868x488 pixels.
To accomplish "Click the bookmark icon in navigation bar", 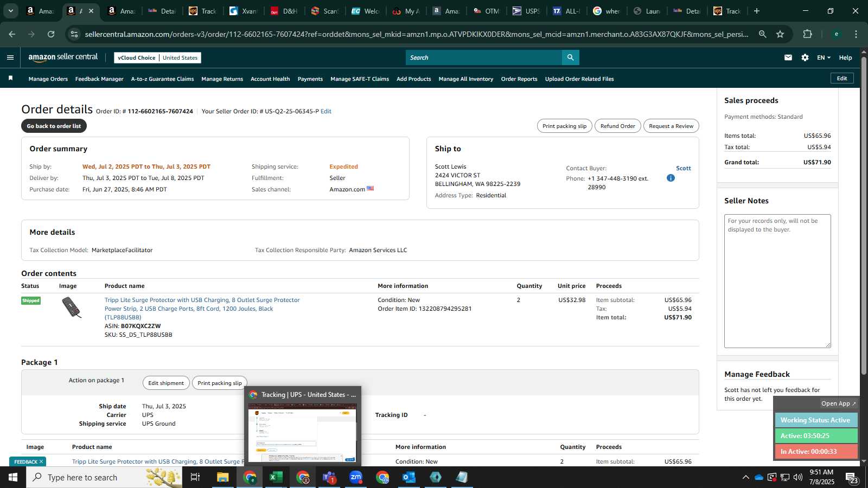I will (10, 79).
